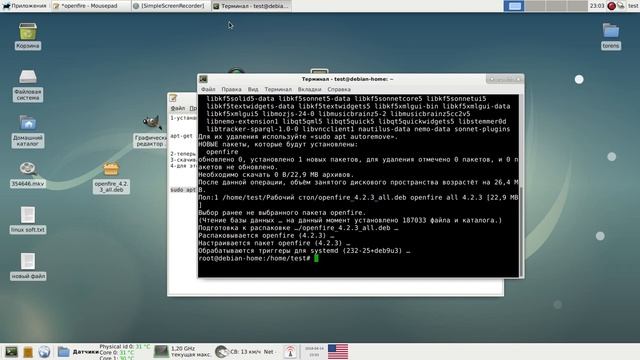The width and height of the screenshot is (640, 360).
Task: Click the brown package launcher in bottom panel
Action: 28,352
